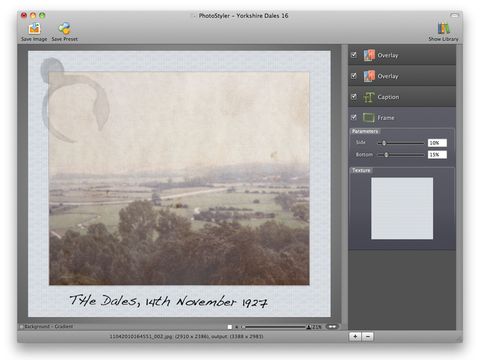Uncheck the second Overlay effect checkbox
The height and width of the screenshot is (360, 480).
coord(354,76)
